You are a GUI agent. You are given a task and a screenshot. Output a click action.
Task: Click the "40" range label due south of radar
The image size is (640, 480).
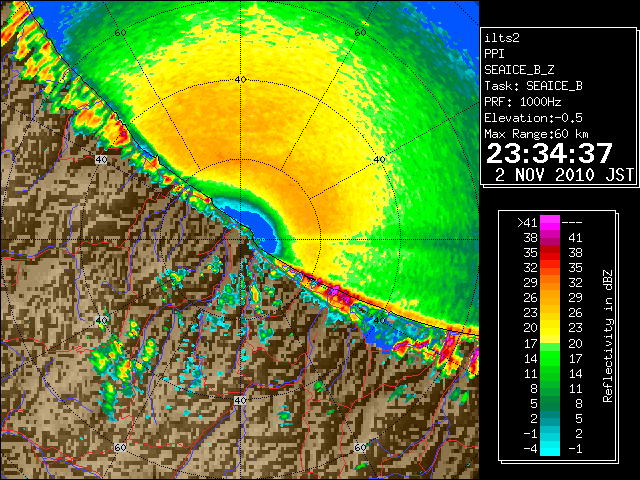240,400
